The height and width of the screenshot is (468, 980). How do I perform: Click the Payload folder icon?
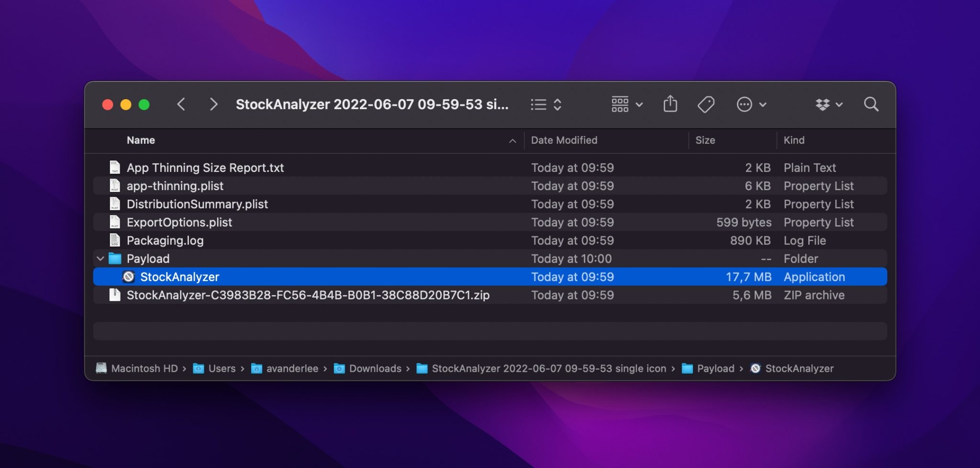pyautogui.click(x=115, y=258)
